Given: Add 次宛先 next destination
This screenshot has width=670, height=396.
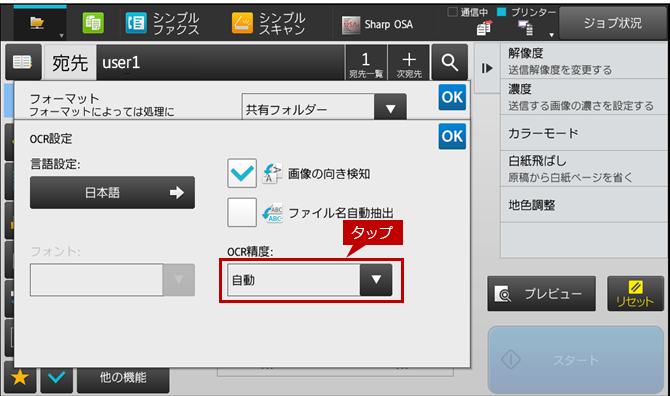Looking at the screenshot, I should [x=409, y=63].
